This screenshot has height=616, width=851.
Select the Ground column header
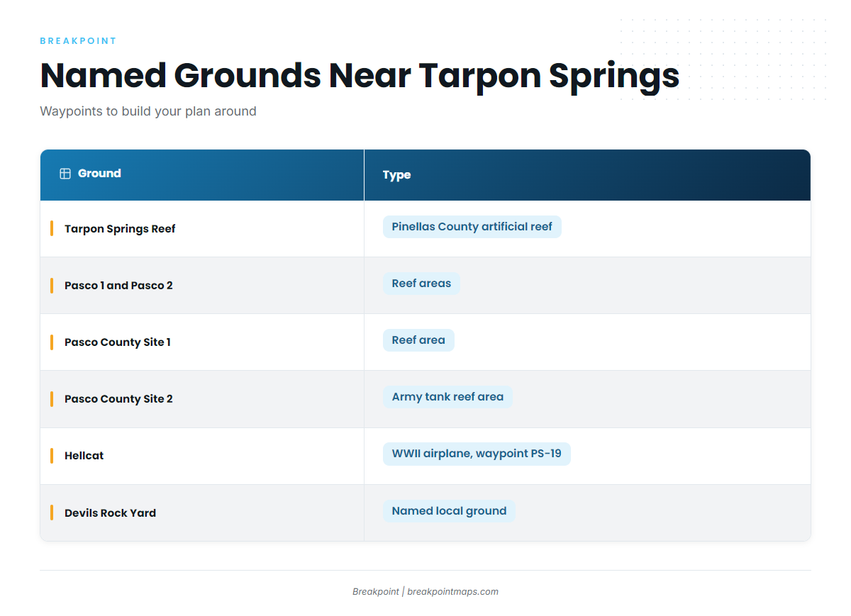202,174
